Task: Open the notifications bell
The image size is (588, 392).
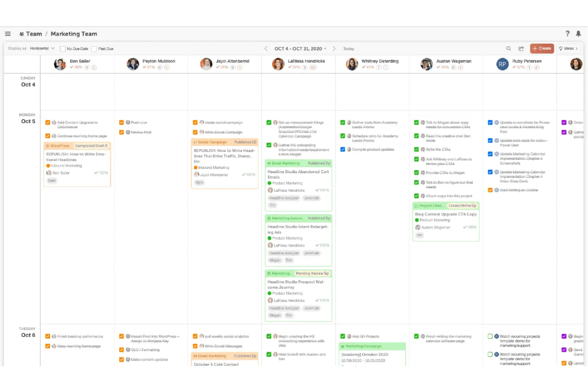Action: click(579, 34)
